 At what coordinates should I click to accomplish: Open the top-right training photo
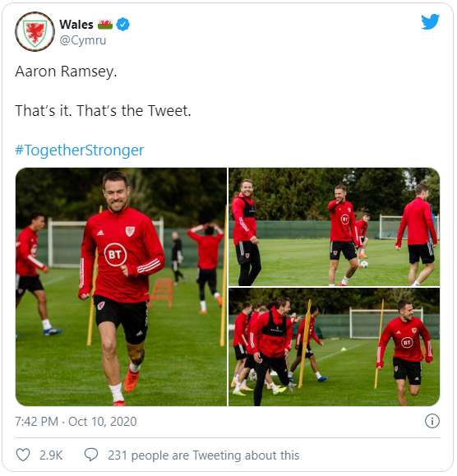click(334, 227)
